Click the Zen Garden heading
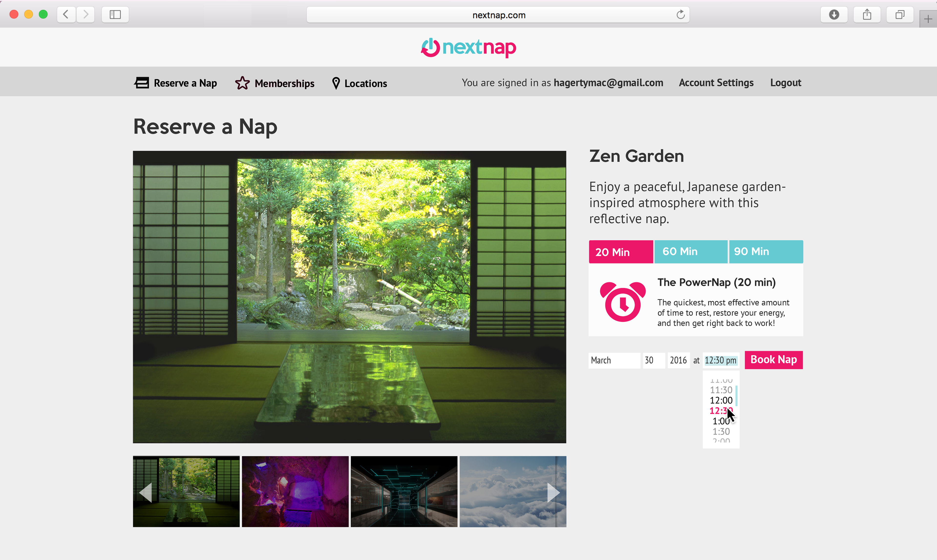The width and height of the screenshot is (937, 560). [637, 156]
